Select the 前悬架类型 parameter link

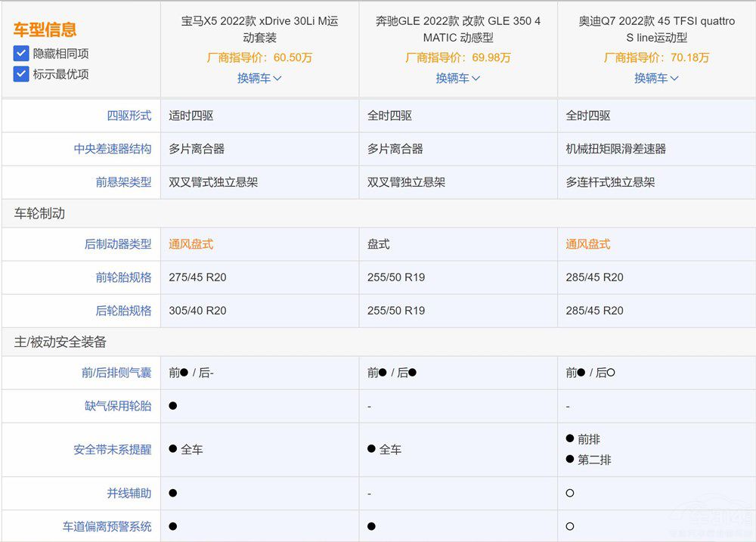(123, 182)
